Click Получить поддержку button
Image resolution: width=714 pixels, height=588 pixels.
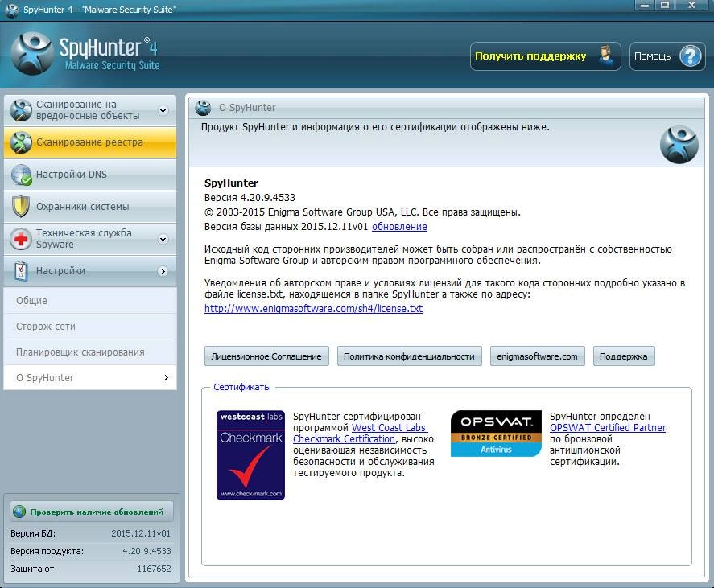click(x=546, y=56)
